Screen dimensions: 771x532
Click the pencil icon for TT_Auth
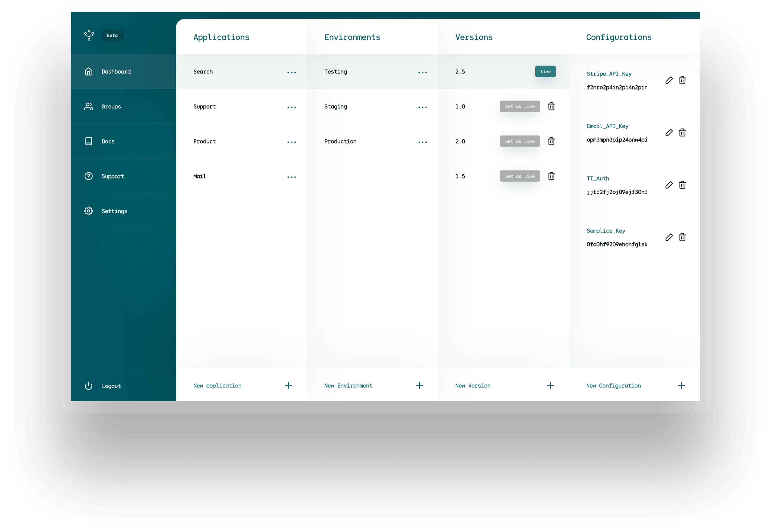[669, 185]
